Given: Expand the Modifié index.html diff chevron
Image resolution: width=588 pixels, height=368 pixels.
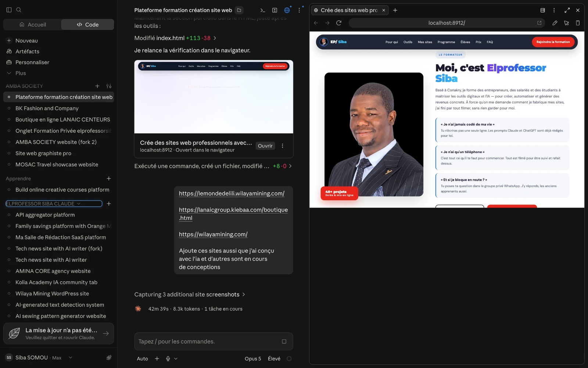Looking at the screenshot, I should point(215,38).
